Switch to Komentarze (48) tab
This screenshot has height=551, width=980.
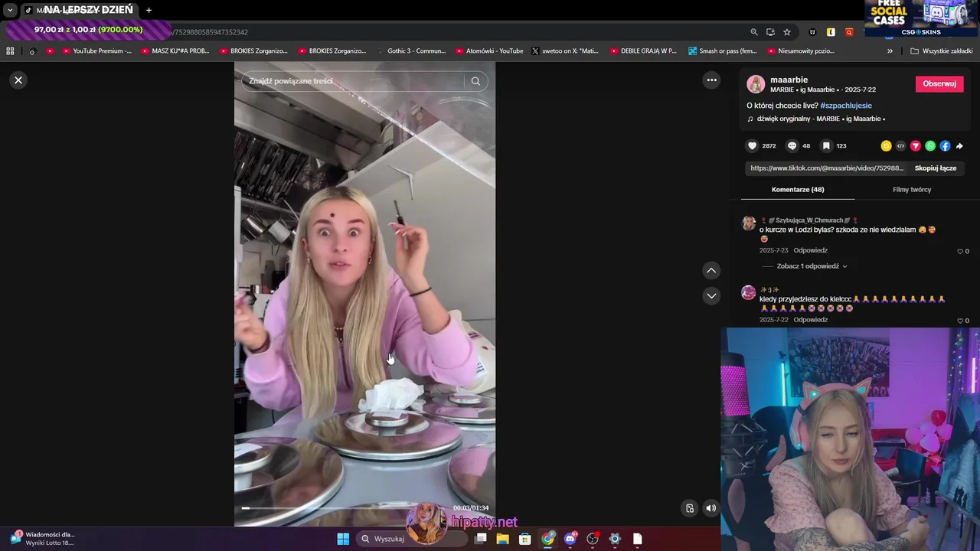pos(798,189)
